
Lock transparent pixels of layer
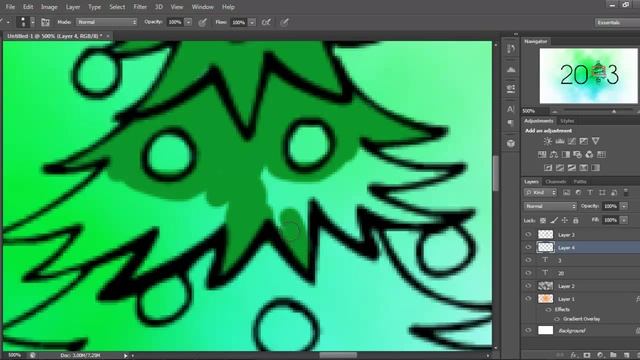tap(543, 220)
